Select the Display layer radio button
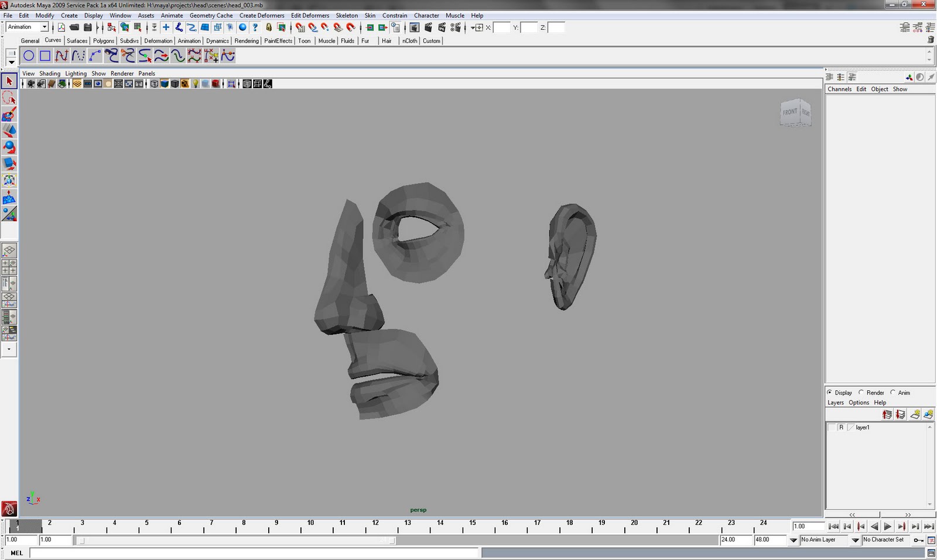This screenshot has width=937, height=560. click(x=829, y=393)
